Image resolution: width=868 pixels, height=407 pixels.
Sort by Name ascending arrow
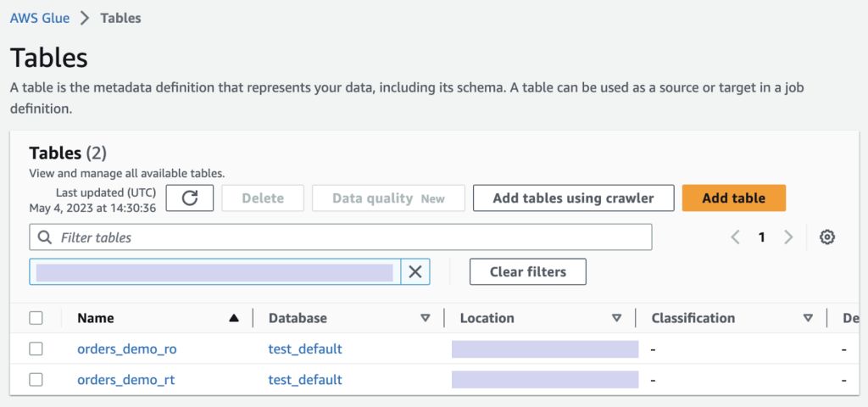pos(234,318)
